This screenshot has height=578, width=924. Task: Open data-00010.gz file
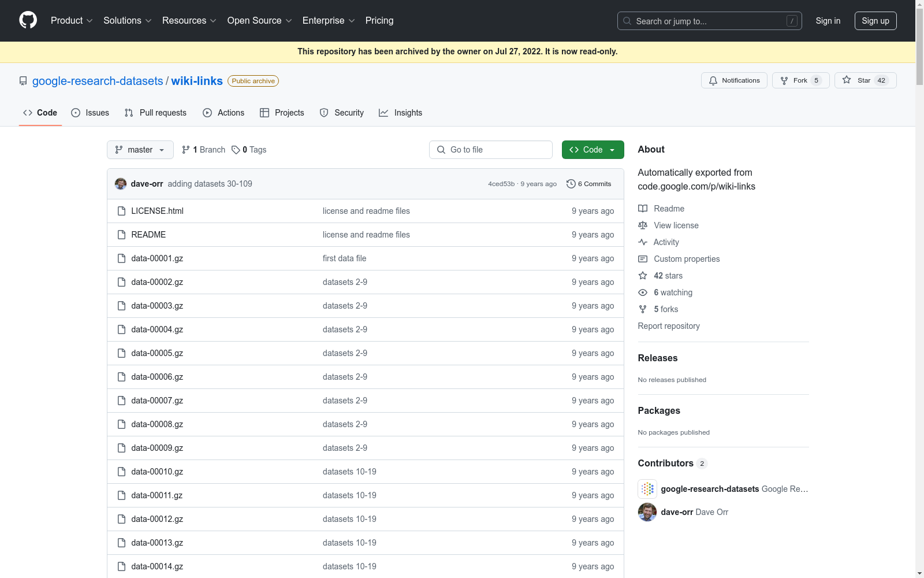point(157,472)
